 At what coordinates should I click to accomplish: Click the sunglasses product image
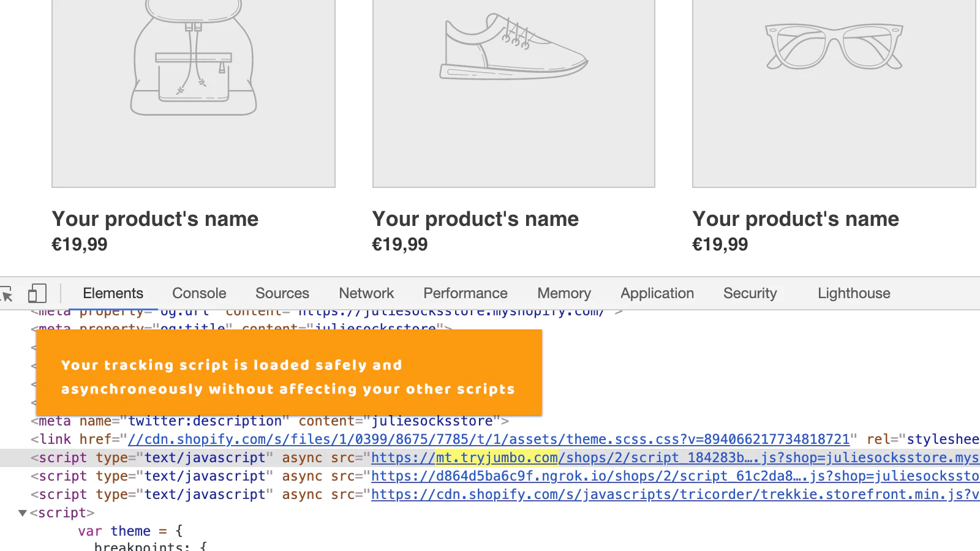(834, 94)
